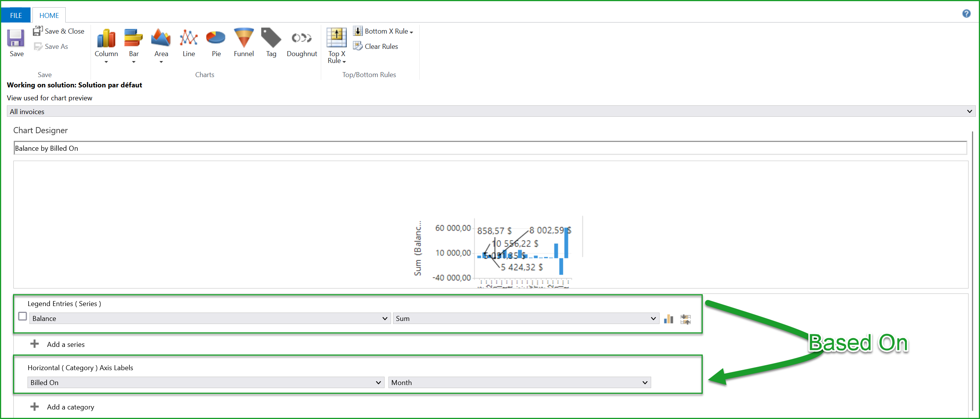Check the box beside Legend Entries series row
This screenshot has height=419, width=980.
(x=23, y=316)
